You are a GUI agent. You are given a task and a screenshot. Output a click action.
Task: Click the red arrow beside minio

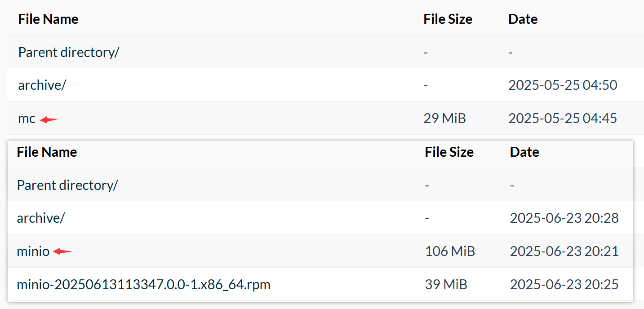tap(62, 252)
